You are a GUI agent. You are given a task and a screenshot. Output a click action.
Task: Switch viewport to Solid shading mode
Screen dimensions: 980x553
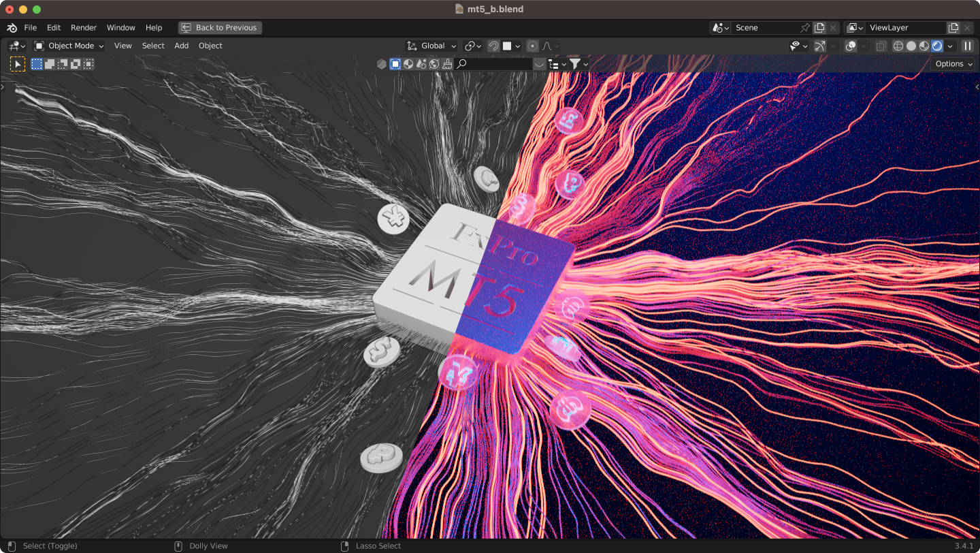pos(911,46)
